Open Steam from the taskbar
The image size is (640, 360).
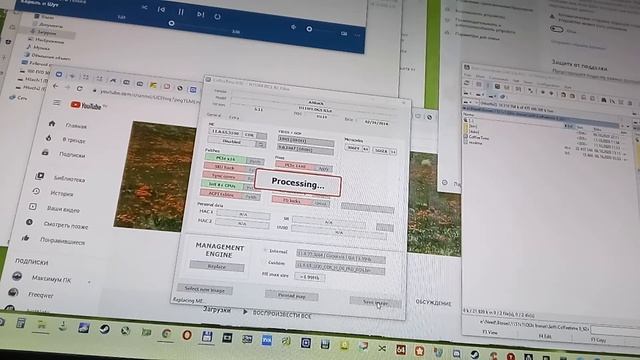click(x=104, y=329)
